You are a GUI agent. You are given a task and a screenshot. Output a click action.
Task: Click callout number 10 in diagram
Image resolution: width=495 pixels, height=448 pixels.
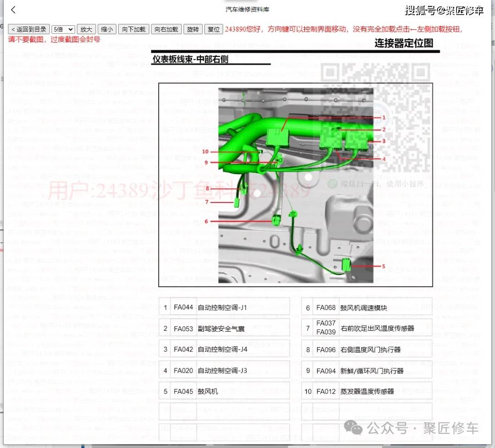point(205,152)
